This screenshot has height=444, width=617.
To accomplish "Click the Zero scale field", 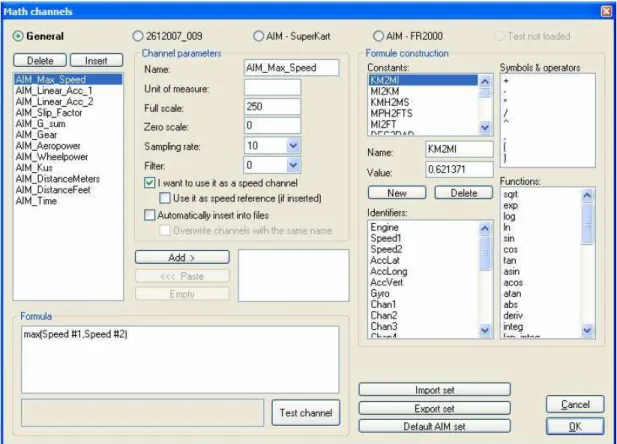I will pos(272,126).
